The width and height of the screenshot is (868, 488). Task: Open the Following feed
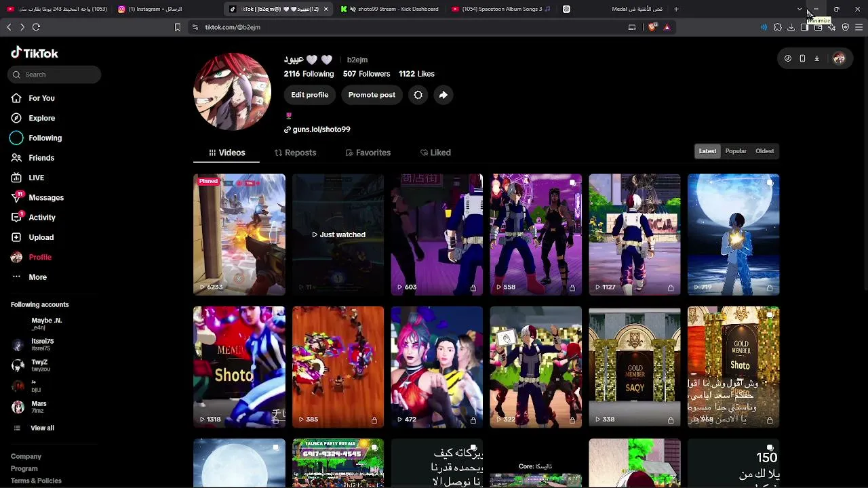[36, 138]
